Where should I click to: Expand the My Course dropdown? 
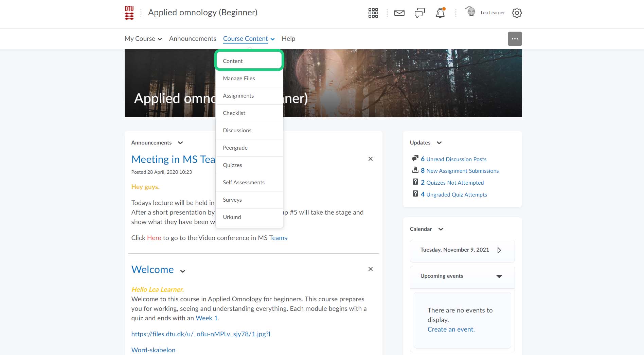click(143, 39)
